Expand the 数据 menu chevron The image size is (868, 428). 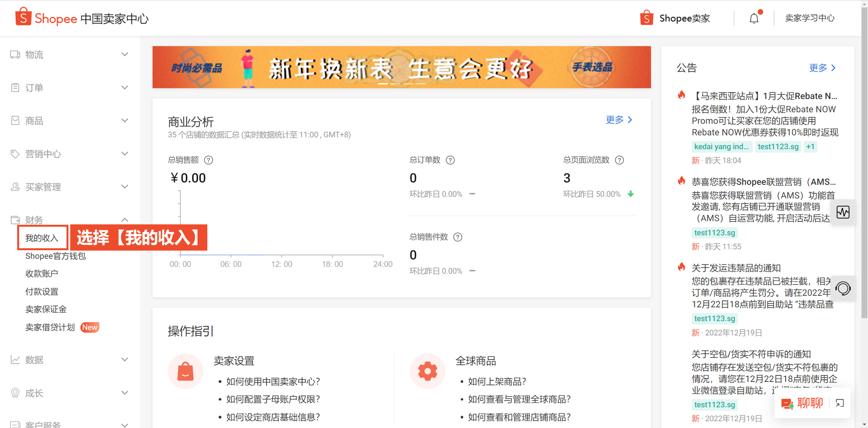tap(125, 360)
